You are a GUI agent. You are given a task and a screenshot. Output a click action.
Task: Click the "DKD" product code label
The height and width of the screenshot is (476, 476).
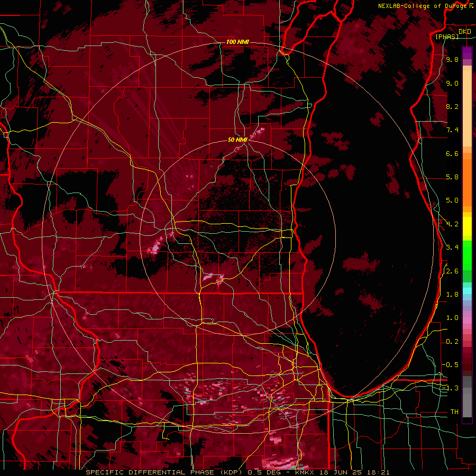click(465, 32)
